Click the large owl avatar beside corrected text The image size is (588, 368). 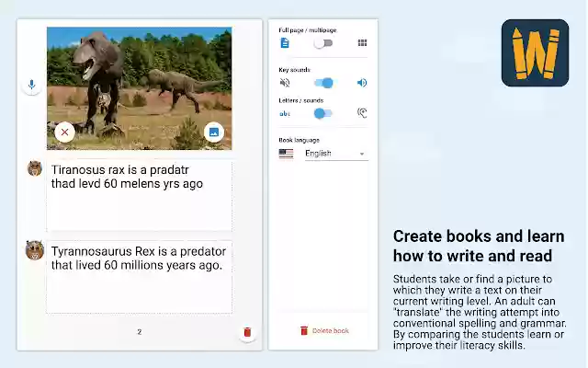coord(35,250)
